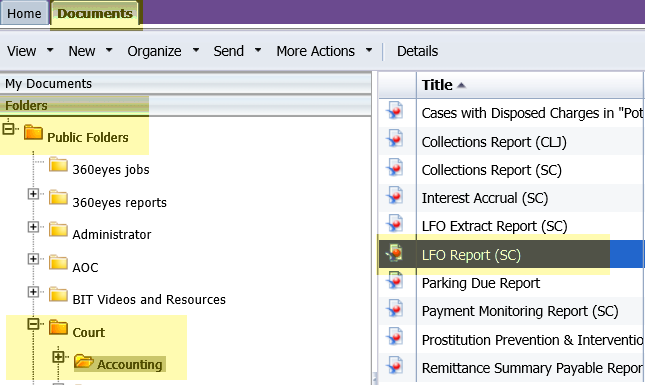Click the Remittance Summary Payable report icon
The image size is (645, 385).
point(395,365)
